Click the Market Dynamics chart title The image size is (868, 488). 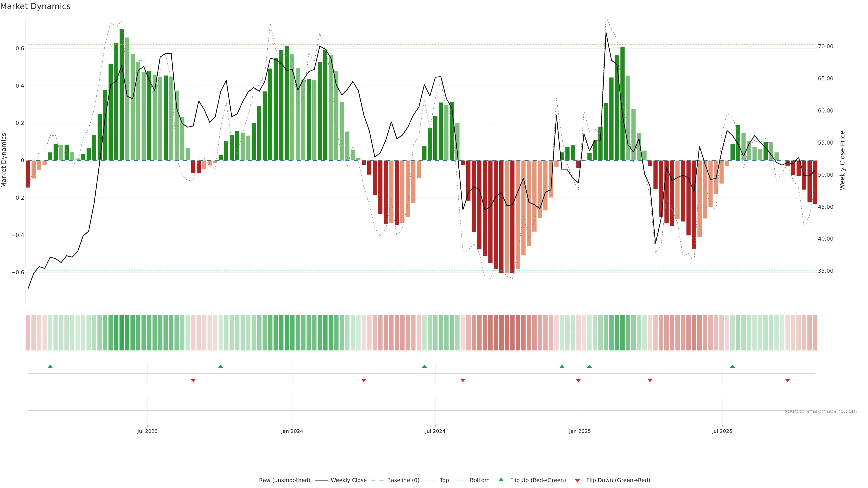[35, 6]
